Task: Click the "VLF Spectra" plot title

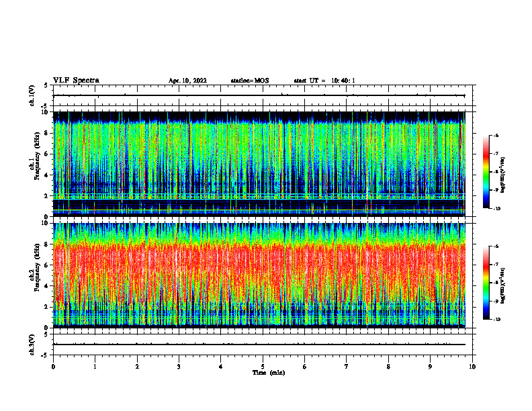Action: 76,81
